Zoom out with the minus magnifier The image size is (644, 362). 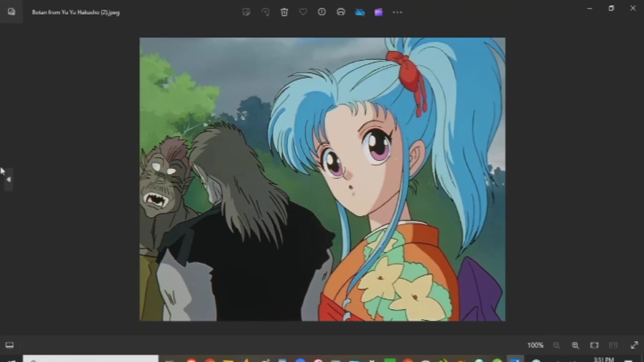[556, 345]
